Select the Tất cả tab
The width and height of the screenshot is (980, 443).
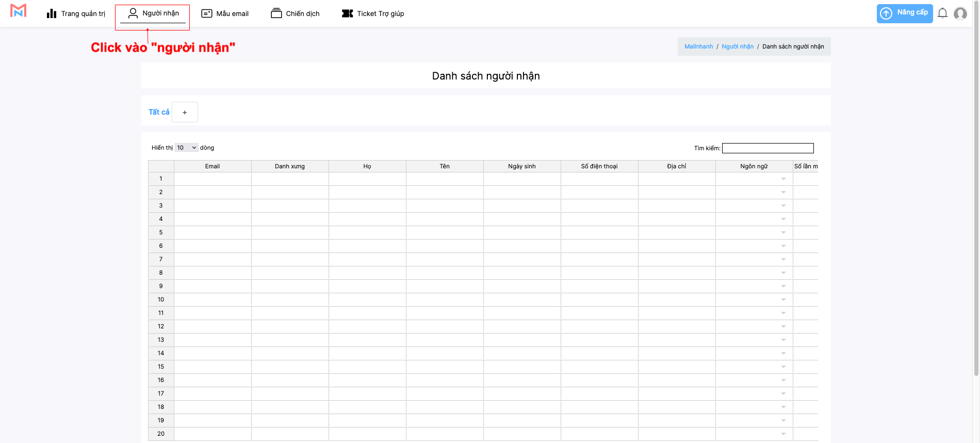[x=159, y=112]
